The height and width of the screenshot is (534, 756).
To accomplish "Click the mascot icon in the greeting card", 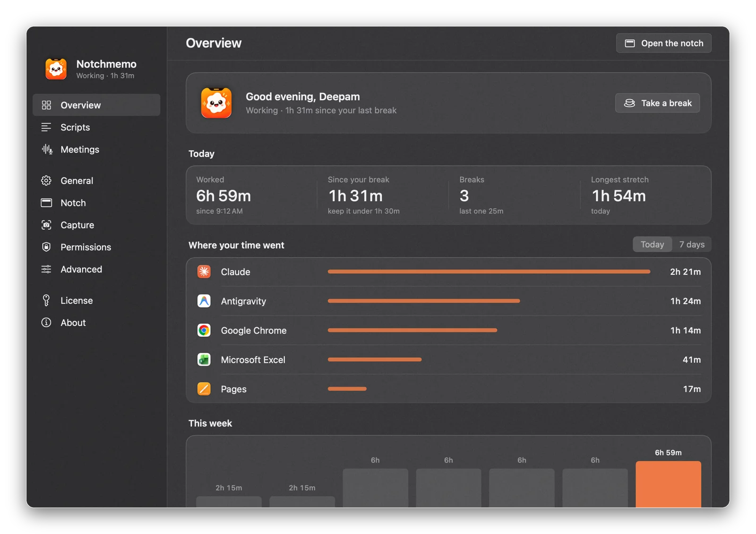I will [216, 103].
